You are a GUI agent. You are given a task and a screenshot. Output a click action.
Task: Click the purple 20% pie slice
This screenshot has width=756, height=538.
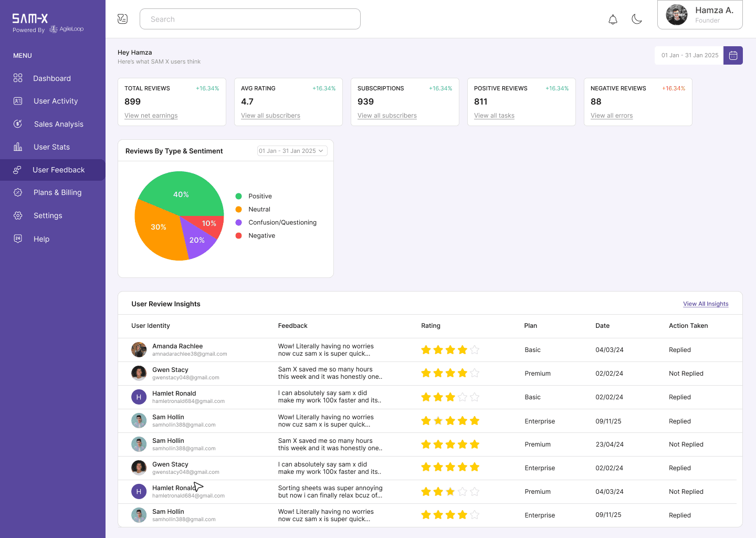point(197,240)
